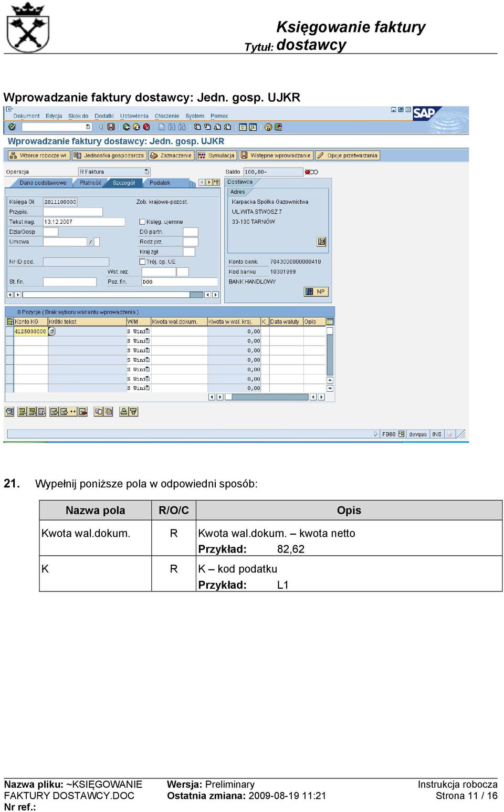Click the Delete Row icon below table
This screenshot has width=504, height=812.
click(x=83, y=412)
